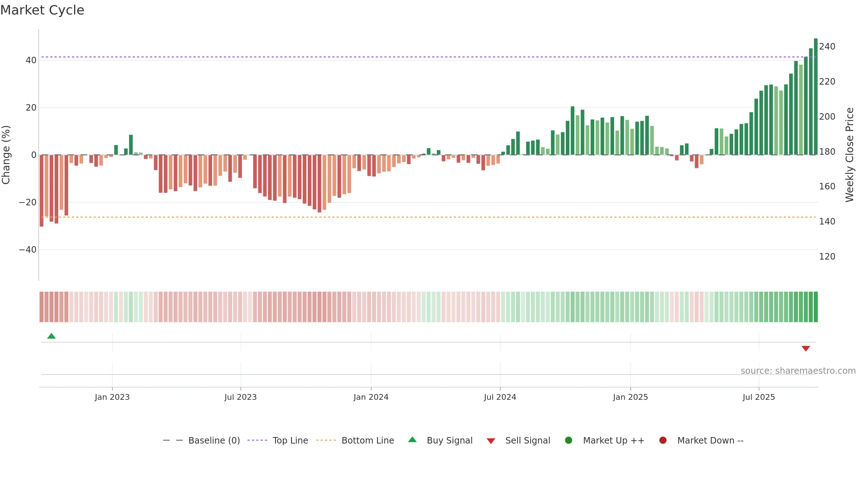This screenshot has height=488, width=868.
Task: Click the 140 price tick label
Action: pos(827,222)
